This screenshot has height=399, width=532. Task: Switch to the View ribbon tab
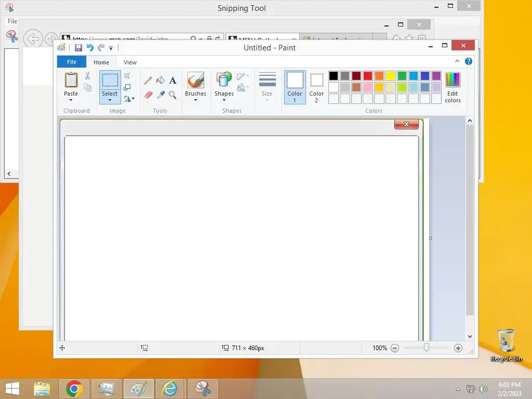(x=130, y=62)
